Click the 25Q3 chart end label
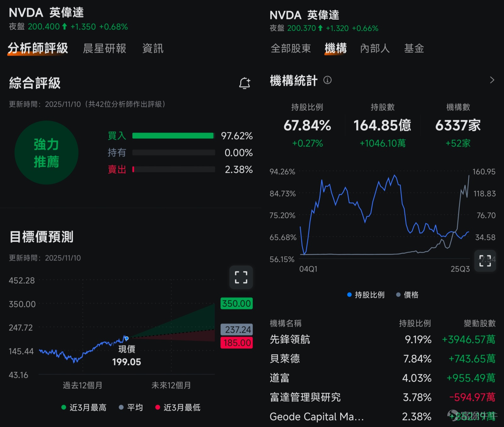Viewport: 504px width, 427px height. pos(460,269)
